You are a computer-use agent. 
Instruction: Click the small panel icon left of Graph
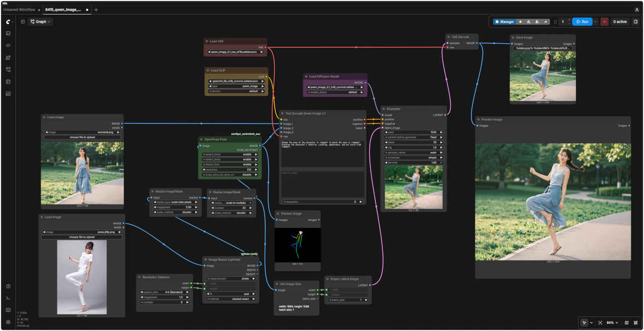point(23,22)
